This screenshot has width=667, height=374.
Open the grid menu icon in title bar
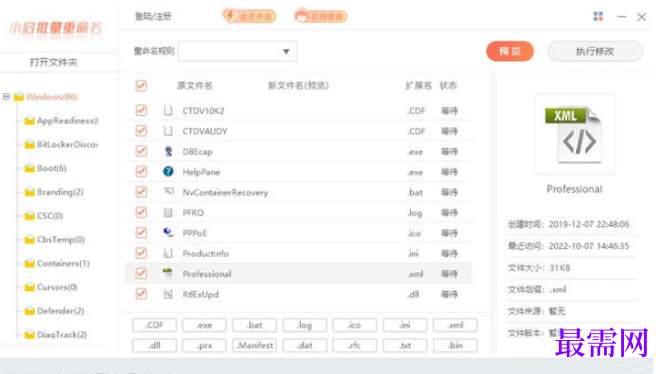tap(598, 17)
